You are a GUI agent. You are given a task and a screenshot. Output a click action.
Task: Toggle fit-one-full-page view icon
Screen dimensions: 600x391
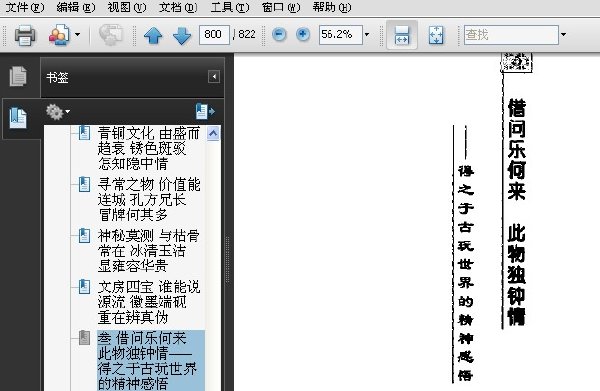click(x=436, y=35)
